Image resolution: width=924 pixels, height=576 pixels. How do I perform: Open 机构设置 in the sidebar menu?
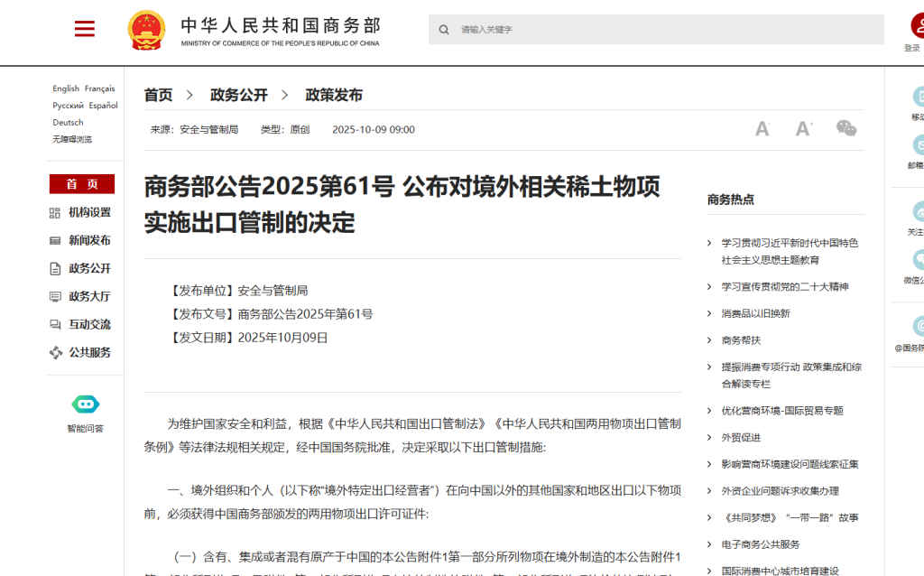89,212
